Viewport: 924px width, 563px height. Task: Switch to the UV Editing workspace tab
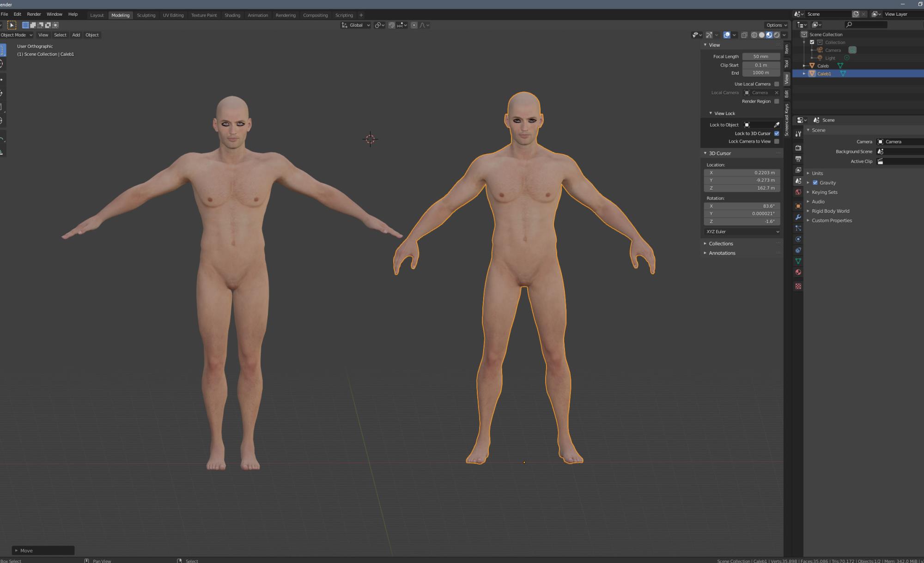173,15
